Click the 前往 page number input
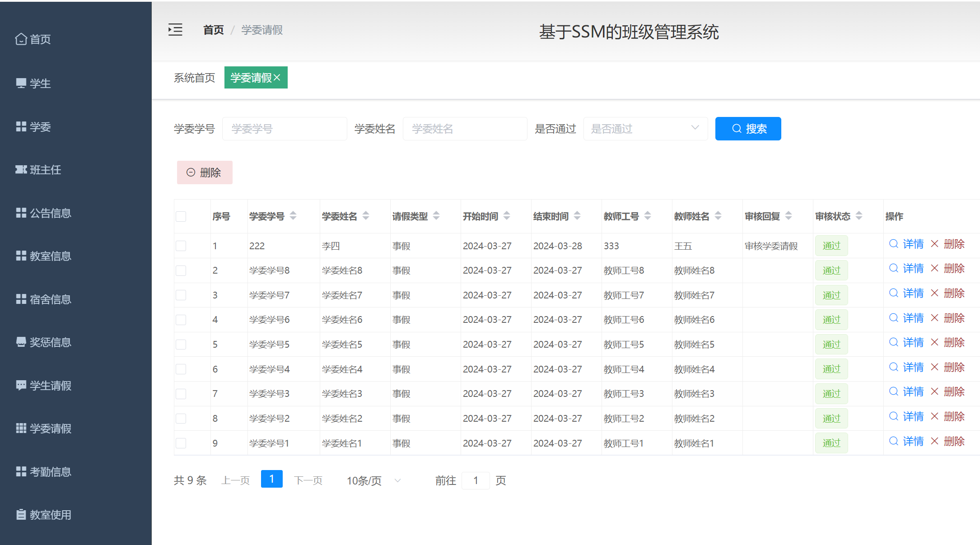Viewport: 980px width, 545px height. click(x=476, y=480)
